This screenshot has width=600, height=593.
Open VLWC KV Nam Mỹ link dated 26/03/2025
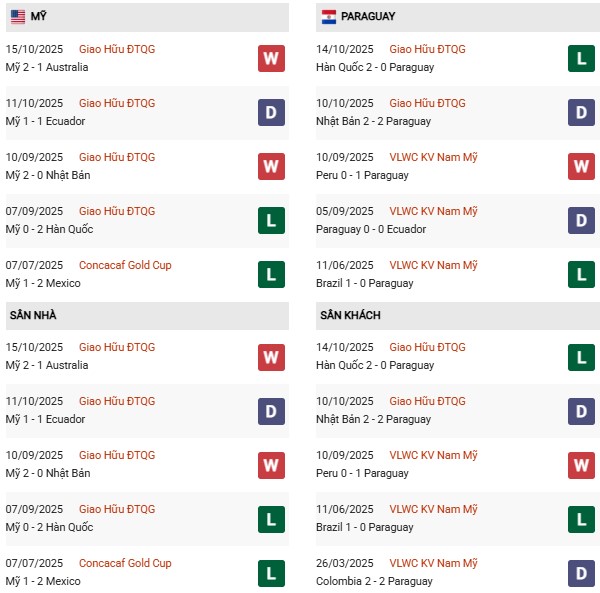click(x=433, y=563)
